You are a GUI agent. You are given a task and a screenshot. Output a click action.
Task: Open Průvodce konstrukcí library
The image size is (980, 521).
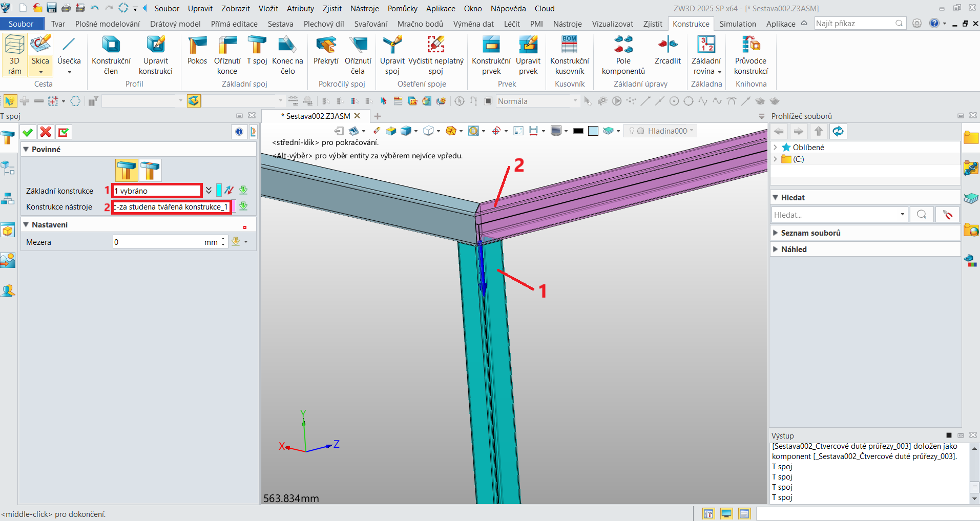(750, 55)
